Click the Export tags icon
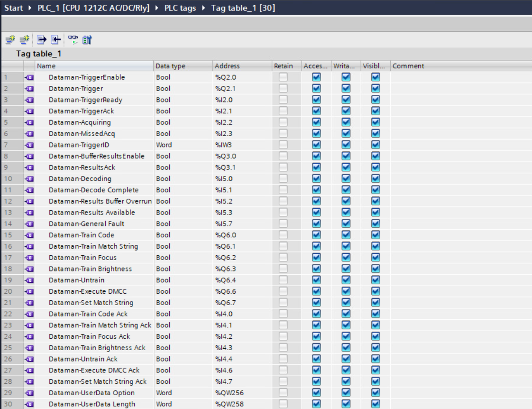The image size is (532, 409). [42, 40]
